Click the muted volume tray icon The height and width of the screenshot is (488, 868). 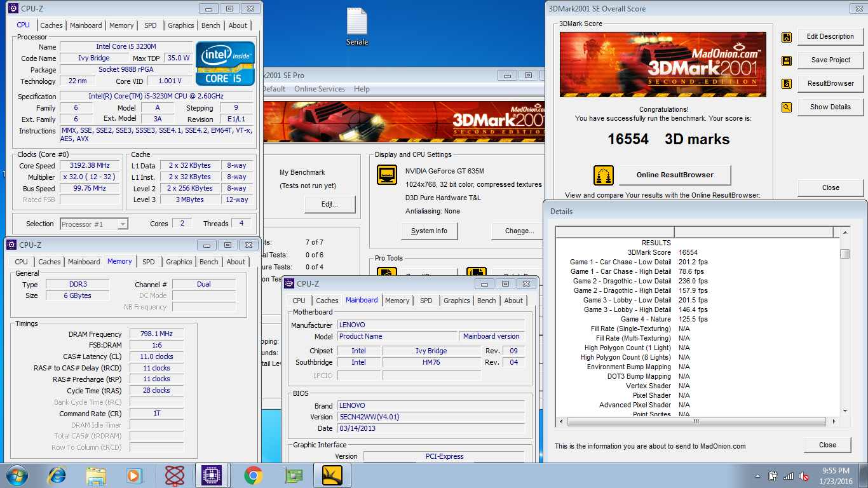(x=804, y=476)
